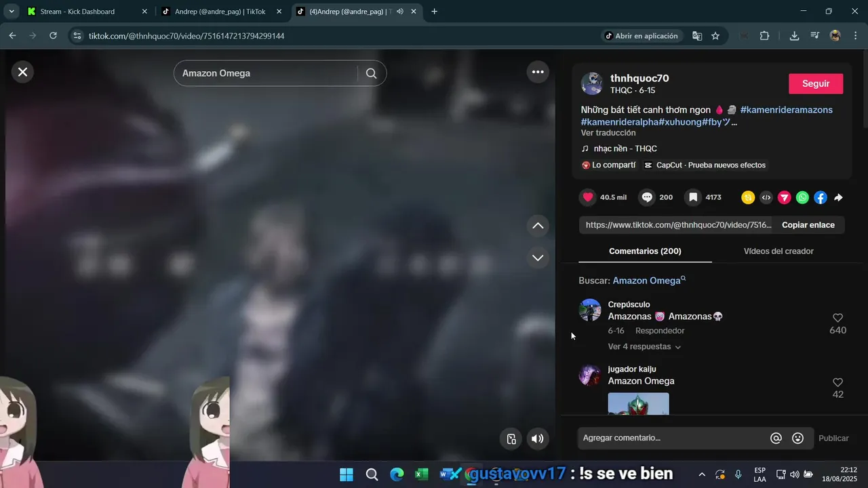868x488 pixels.
Task: Reply to Crepúsculo comment via Respondedor
Action: click(x=660, y=331)
